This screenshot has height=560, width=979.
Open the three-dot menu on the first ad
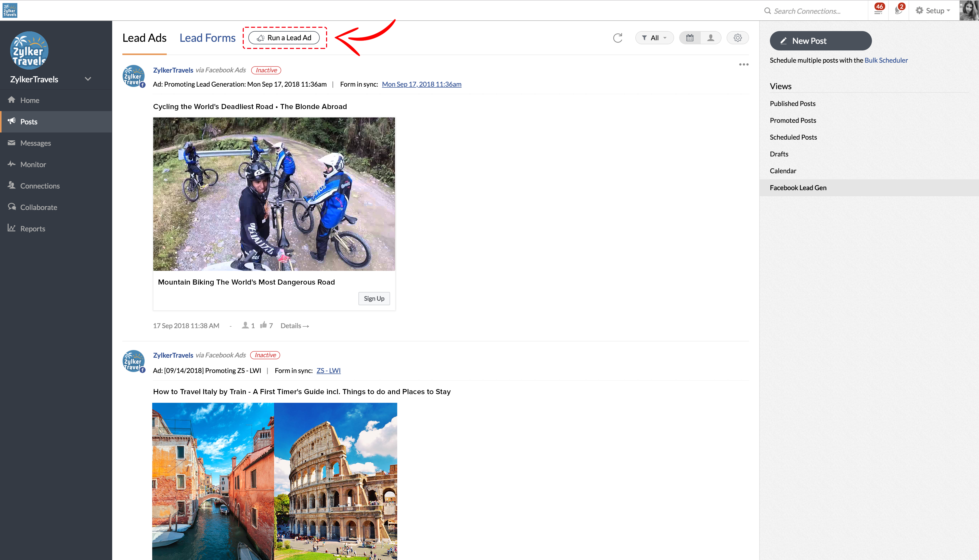click(x=743, y=65)
